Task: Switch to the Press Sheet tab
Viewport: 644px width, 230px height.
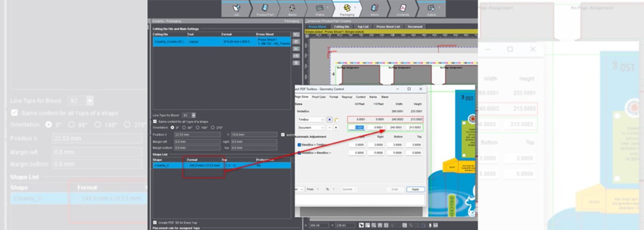Action: point(317,27)
